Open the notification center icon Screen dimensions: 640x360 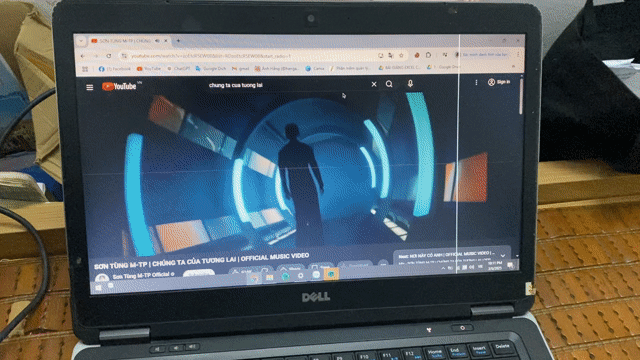pyautogui.click(x=510, y=266)
